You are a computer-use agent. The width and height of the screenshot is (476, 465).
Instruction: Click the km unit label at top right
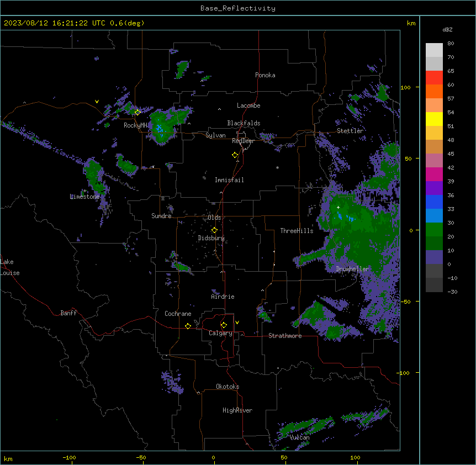[x=411, y=23]
